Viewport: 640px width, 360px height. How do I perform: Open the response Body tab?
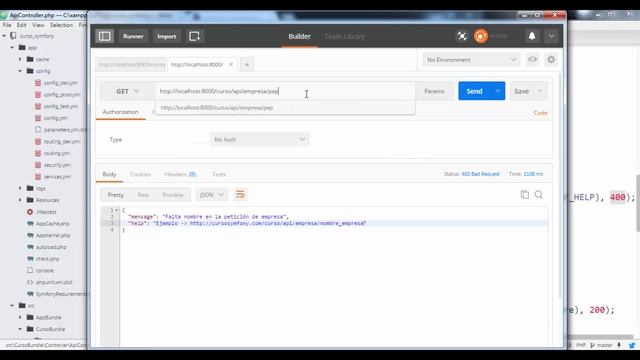click(x=109, y=174)
